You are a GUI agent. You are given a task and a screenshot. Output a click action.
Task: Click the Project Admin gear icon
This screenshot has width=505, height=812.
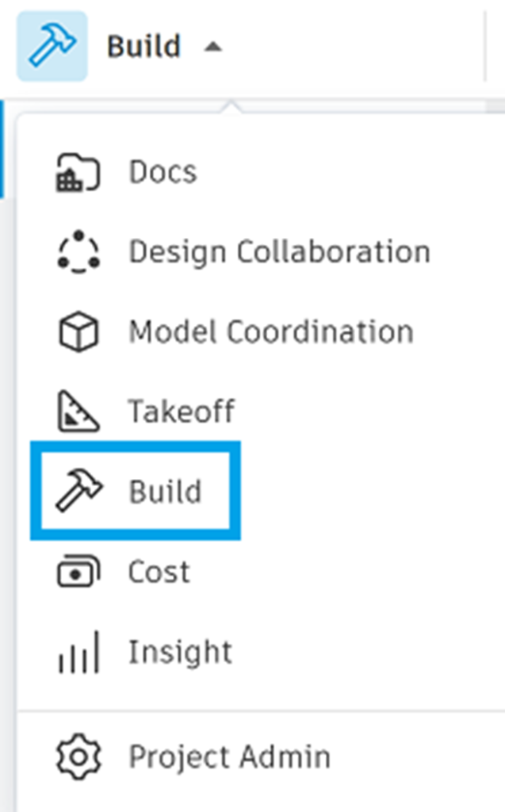click(78, 757)
